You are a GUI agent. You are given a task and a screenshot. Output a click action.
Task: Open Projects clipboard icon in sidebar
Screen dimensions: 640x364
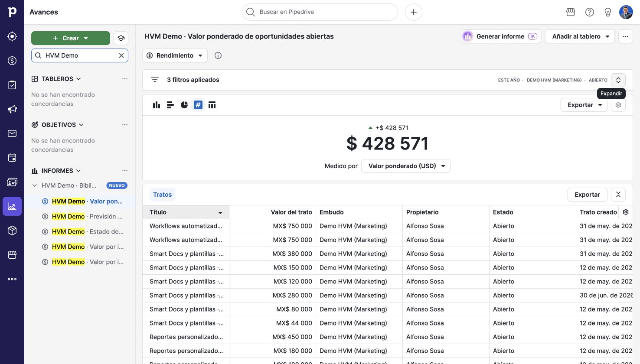click(12, 85)
